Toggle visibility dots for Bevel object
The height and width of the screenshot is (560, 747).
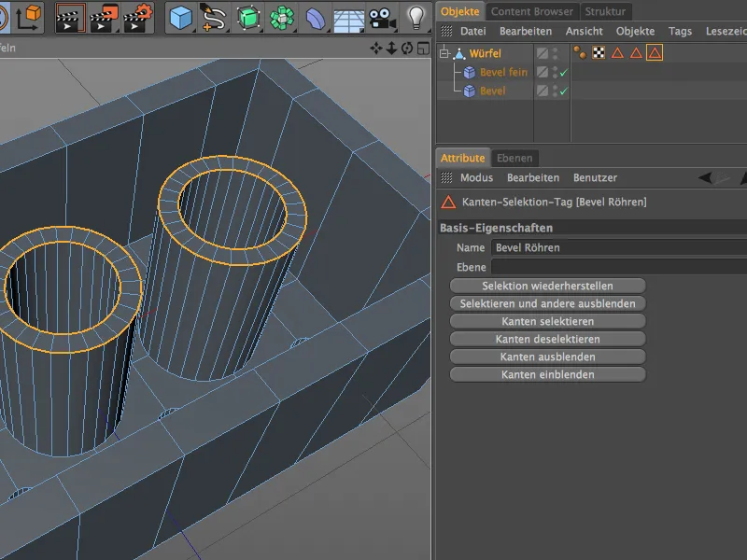pyautogui.click(x=555, y=91)
